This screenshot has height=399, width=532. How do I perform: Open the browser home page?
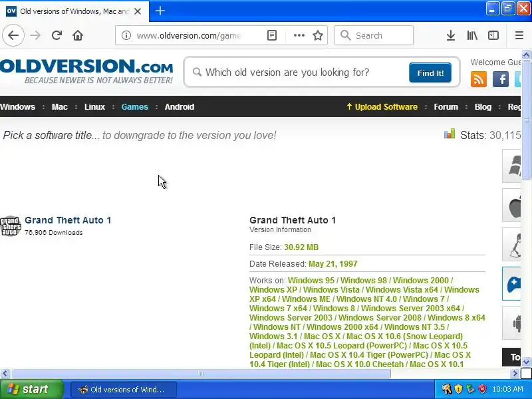click(78, 35)
